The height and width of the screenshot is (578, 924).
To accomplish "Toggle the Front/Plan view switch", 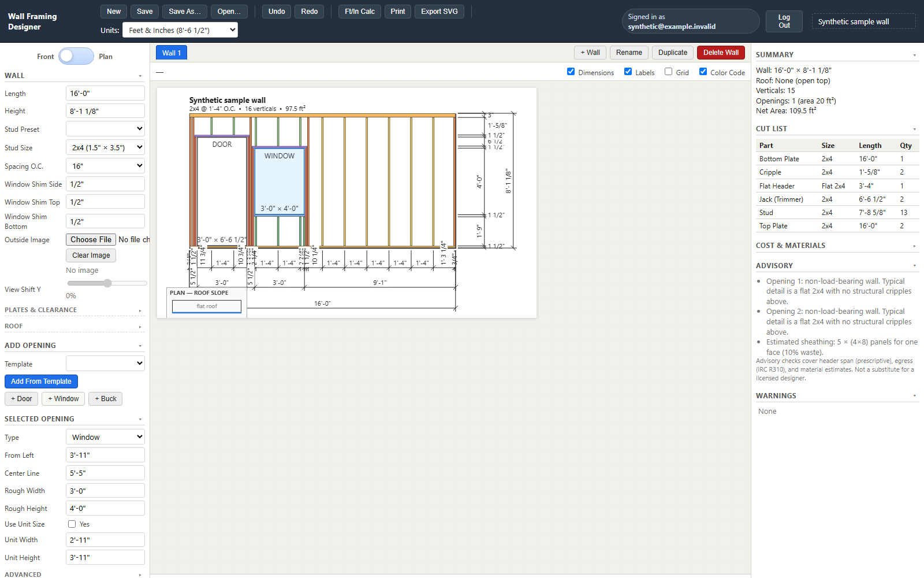I will coord(76,56).
